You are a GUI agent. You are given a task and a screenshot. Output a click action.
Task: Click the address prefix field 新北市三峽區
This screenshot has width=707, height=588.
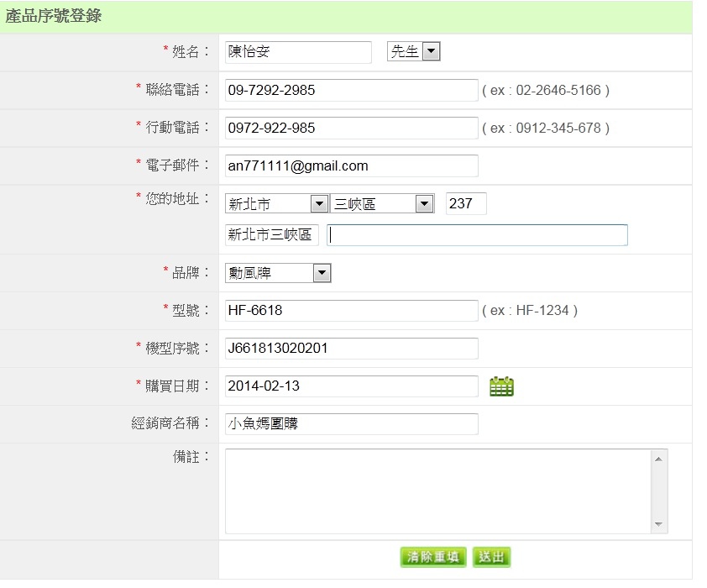click(271, 235)
